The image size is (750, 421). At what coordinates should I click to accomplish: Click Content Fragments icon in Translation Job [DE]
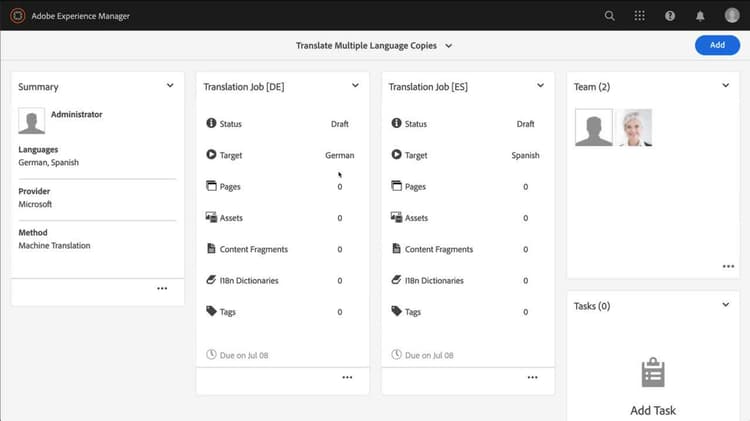tap(211, 248)
